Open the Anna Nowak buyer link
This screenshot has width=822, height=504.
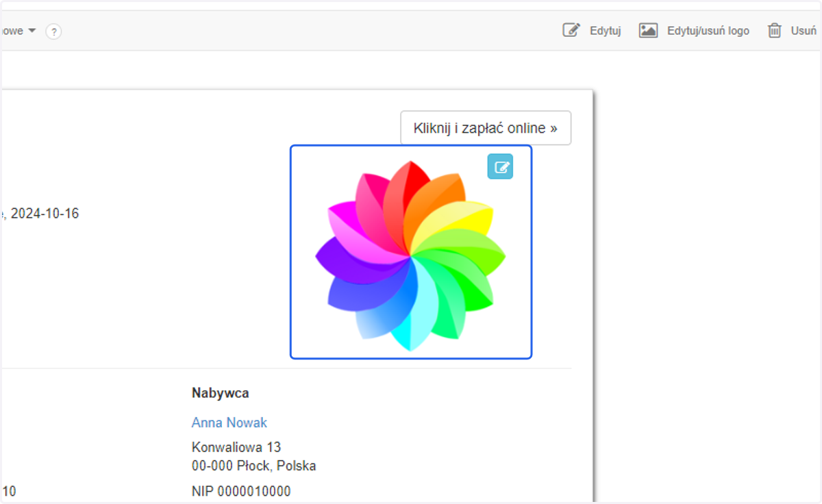pyautogui.click(x=229, y=423)
